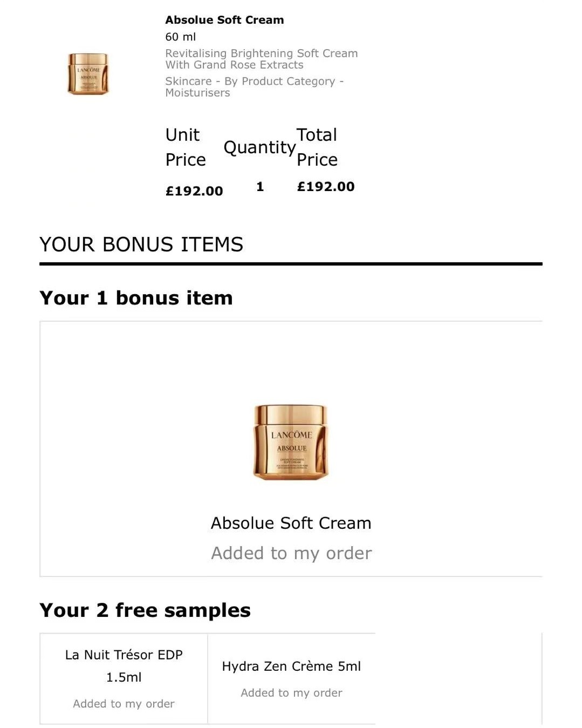The width and height of the screenshot is (582, 728).
Task: Click the Unit Price column header
Action: pyautogui.click(x=186, y=147)
